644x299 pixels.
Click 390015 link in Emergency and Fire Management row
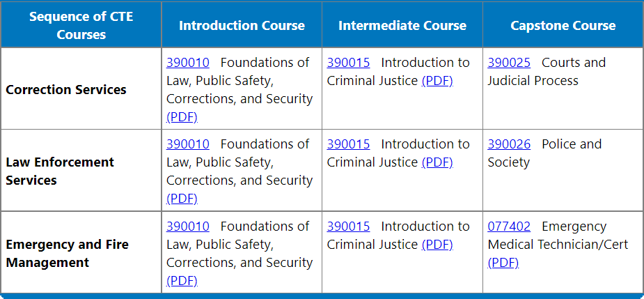click(x=348, y=227)
